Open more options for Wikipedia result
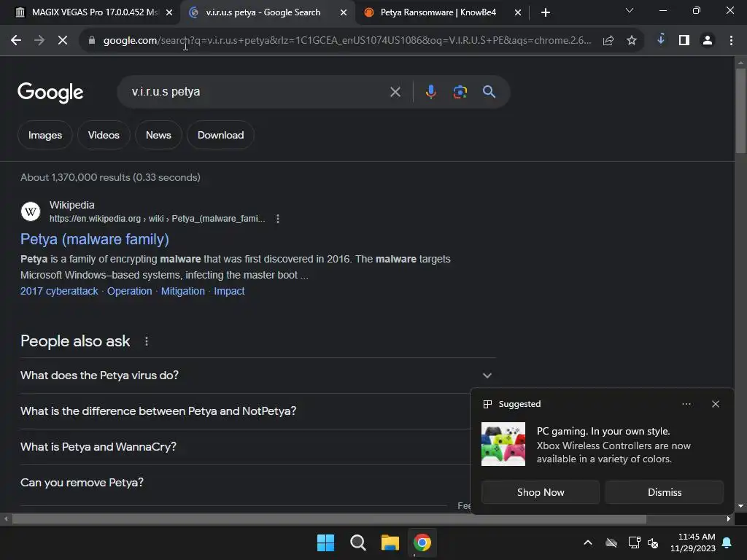747x560 pixels. 278,219
